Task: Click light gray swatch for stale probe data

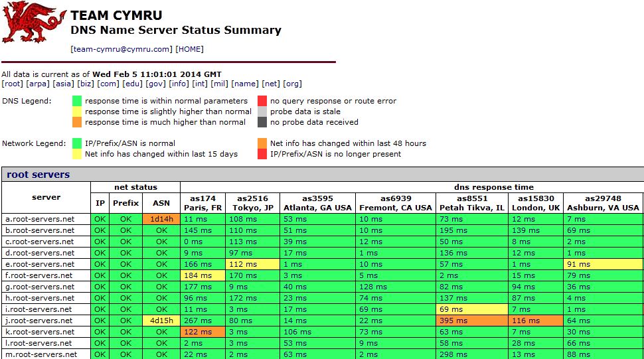Action: (x=262, y=111)
